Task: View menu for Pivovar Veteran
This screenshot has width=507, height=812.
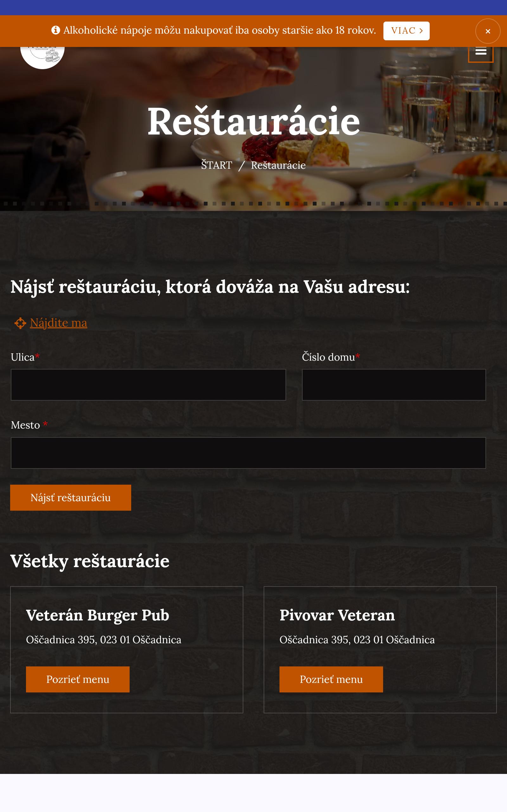Action: pyautogui.click(x=331, y=679)
